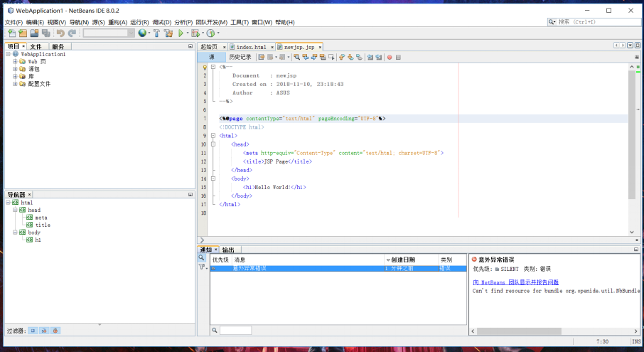Open the Debug Project dropdown arrow
The height and width of the screenshot is (352, 644).
[x=203, y=33]
